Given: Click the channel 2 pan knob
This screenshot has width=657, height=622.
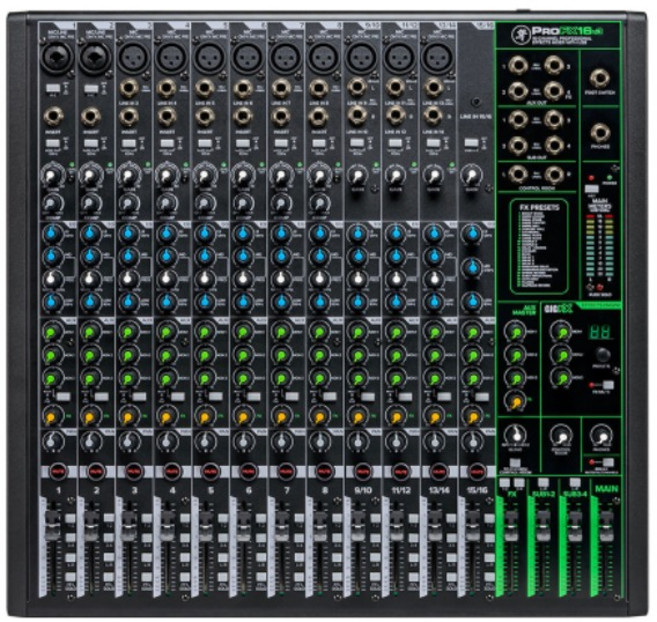Looking at the screenshot, I should point(90,441).
